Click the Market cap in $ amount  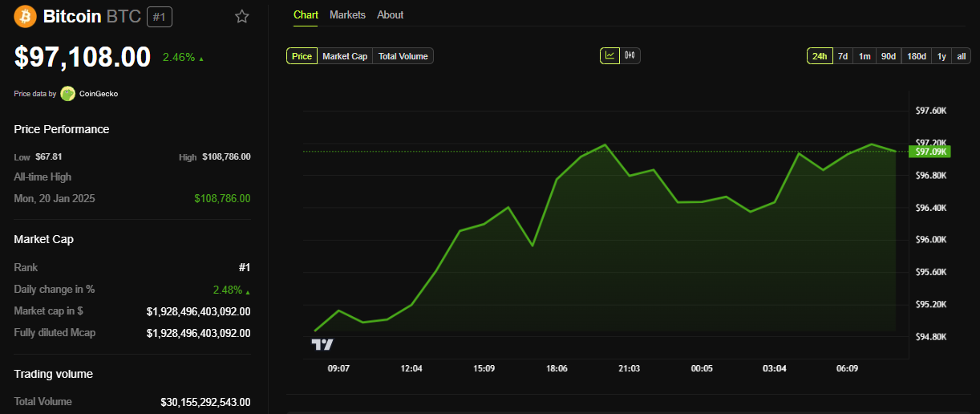click(x=198, y=311)
